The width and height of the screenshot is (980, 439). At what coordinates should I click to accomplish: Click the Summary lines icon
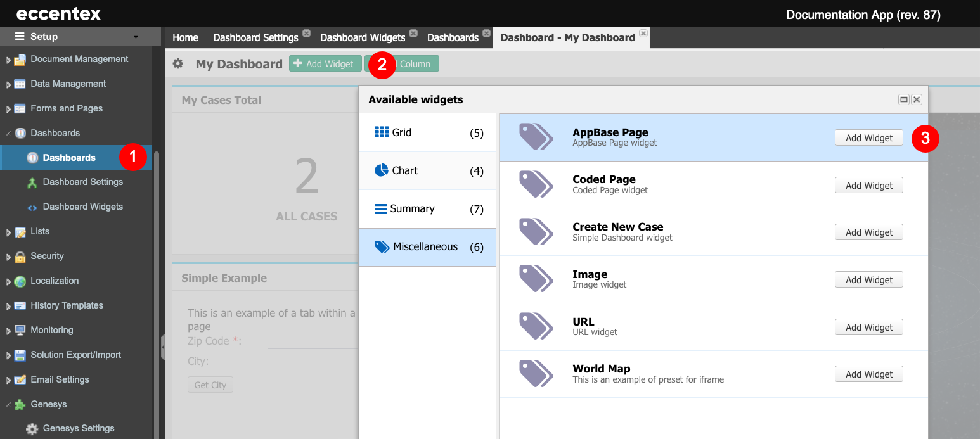pos(381,208)
